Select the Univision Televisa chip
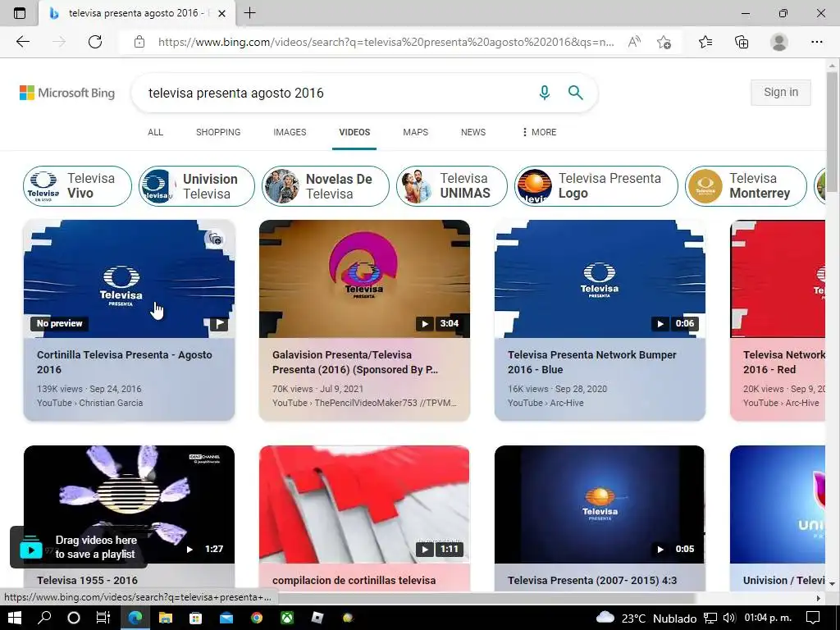The height and width of the screenshot is (630, 840). coord(197,186)
